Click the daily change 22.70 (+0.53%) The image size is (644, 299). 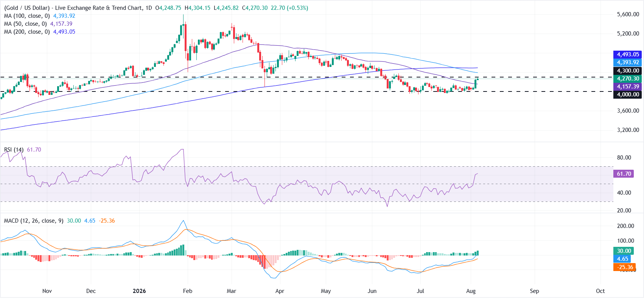289,8
